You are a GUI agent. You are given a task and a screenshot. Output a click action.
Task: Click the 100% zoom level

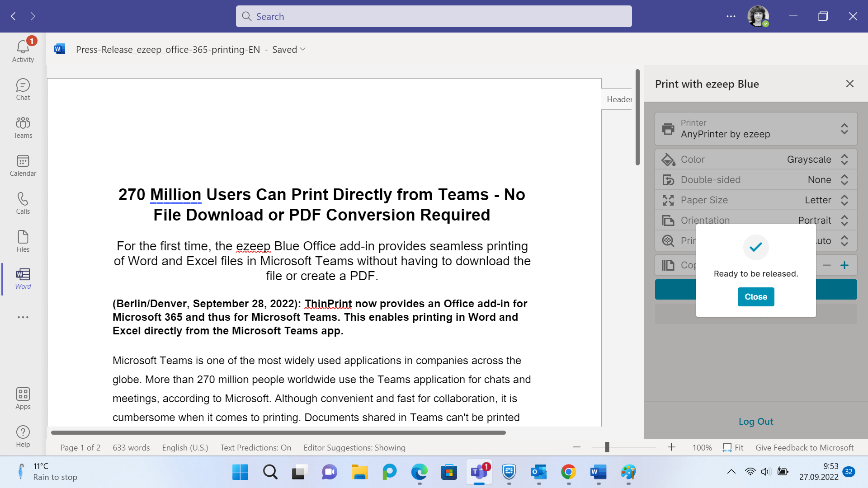click(x=702, y=447)
